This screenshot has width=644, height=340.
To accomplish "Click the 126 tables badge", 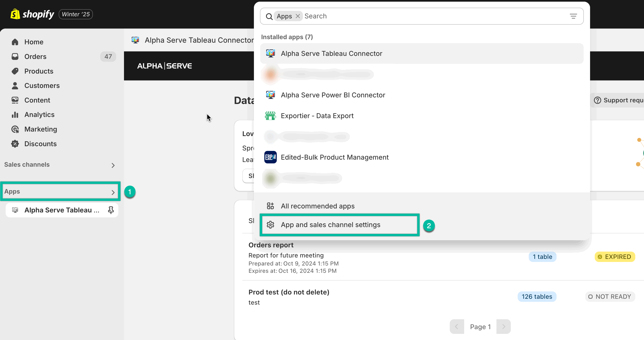I will [537, 297].
